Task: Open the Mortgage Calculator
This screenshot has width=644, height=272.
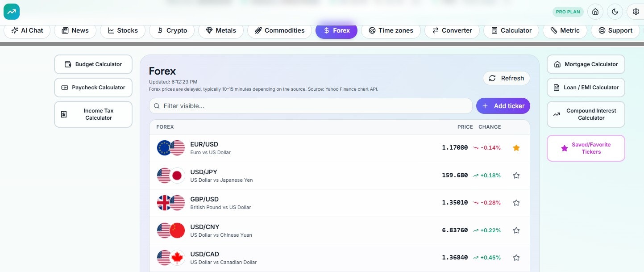Action: pyautogui.click(x=586, y=64)
